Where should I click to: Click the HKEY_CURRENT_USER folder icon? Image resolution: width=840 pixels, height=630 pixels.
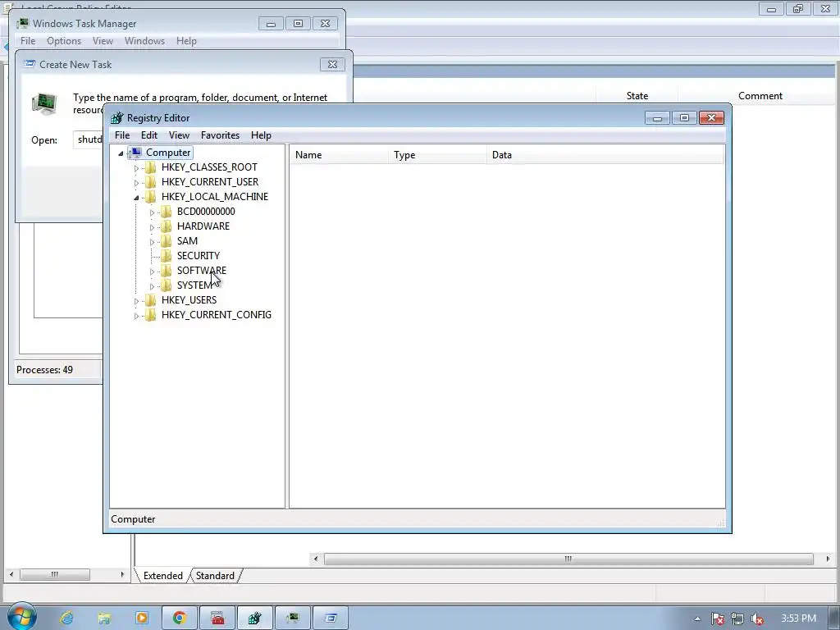tap(151, 181)
